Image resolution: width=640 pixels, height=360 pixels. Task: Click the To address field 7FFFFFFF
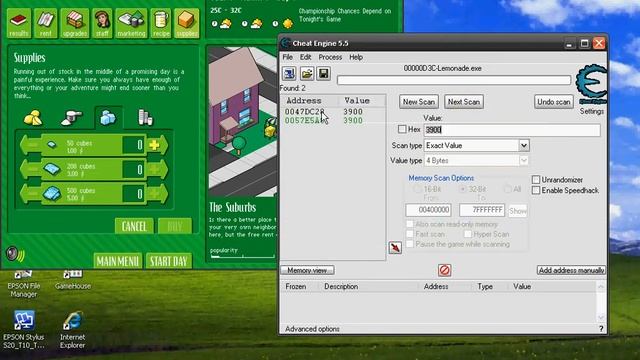coord(482,210)
